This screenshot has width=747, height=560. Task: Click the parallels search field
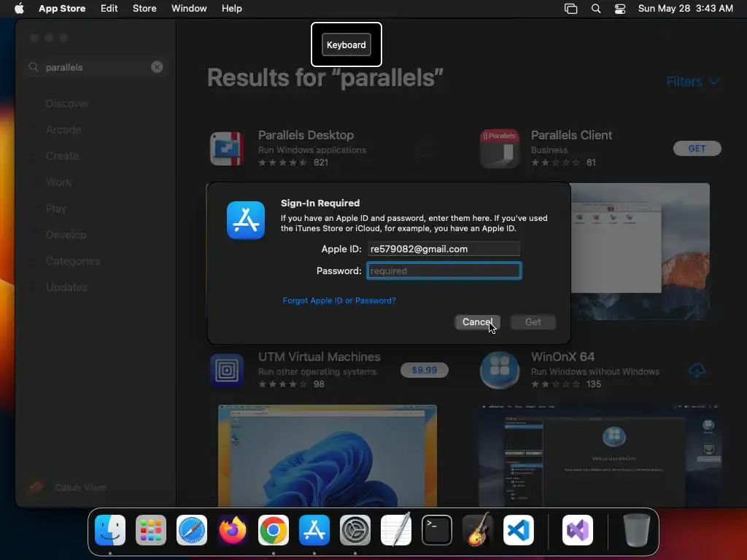96,67
